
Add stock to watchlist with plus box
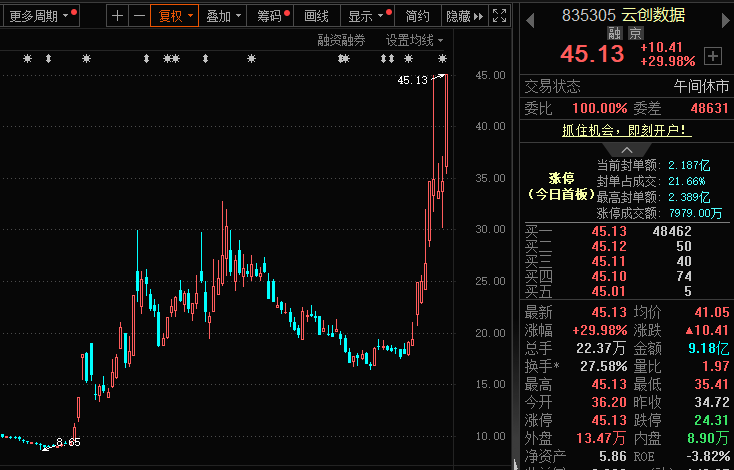713,56
